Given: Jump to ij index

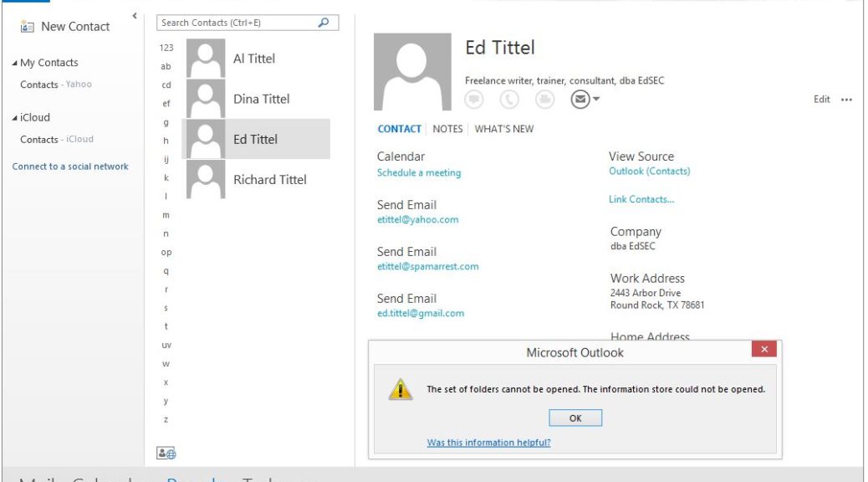Looking at the screenshot, I should pyautogui.click(x=166, y=160).
